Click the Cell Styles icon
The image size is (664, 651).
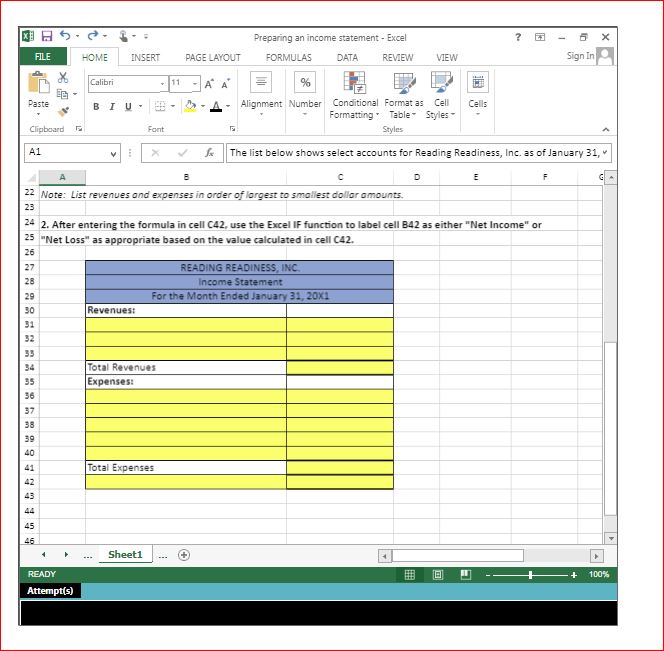point(441,82)
